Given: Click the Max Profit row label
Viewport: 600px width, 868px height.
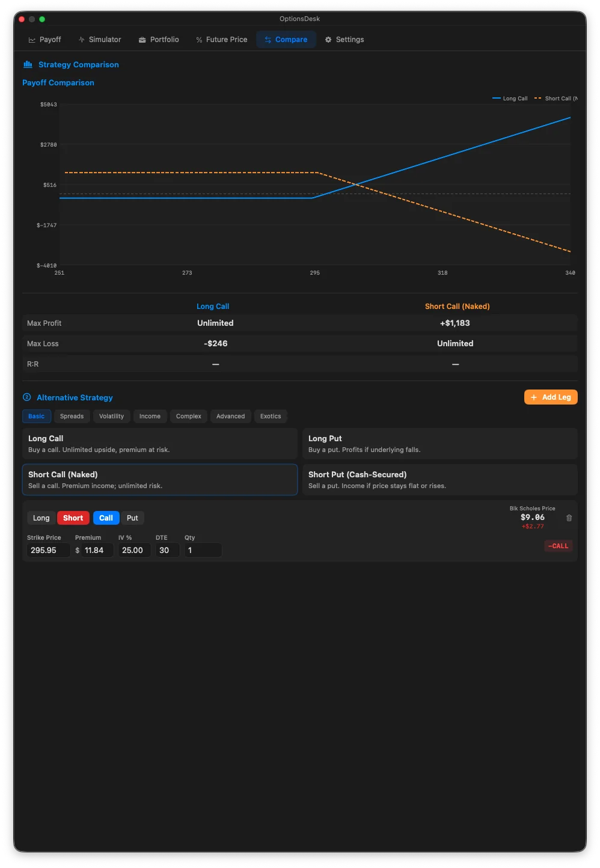Looking at the screenshot, I should [x=44, y=323].
